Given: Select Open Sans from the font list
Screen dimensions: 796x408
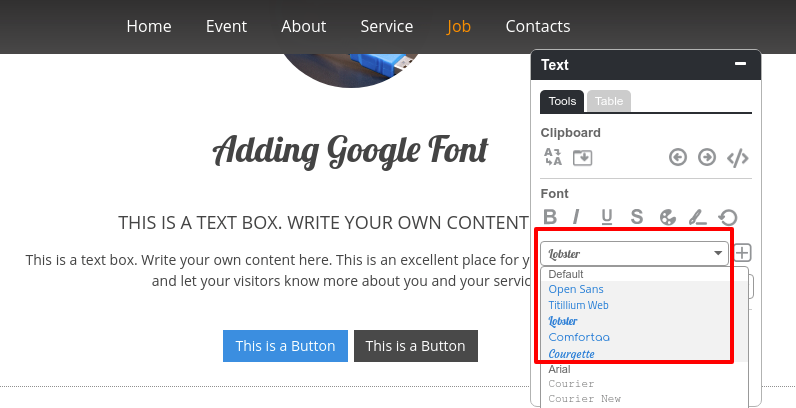Looking at the screenshot, I should tap(576, 289).
